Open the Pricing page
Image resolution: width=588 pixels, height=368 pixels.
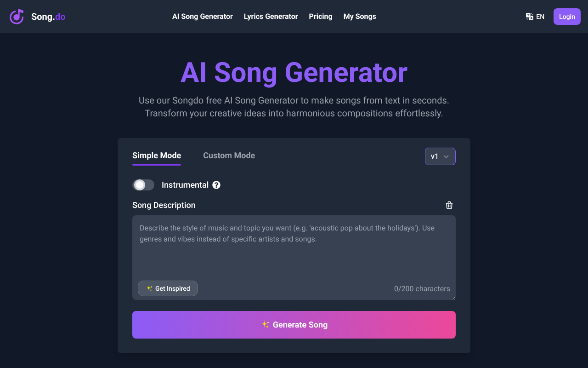coord(320,17)
